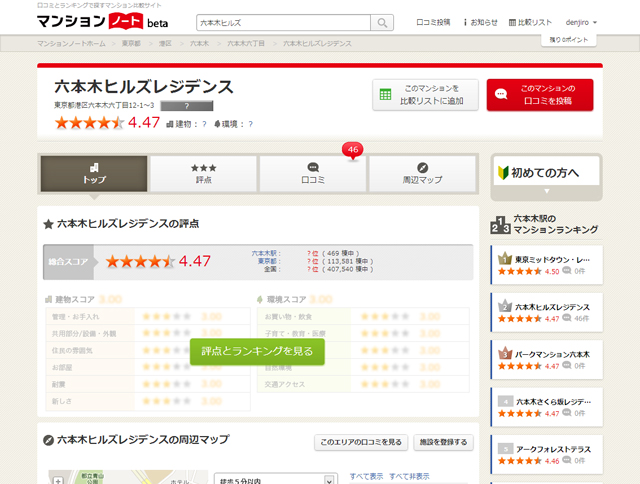Click このエリアの口コミを見る button
Screen dimensions: 640x484
tap(361, 442)
